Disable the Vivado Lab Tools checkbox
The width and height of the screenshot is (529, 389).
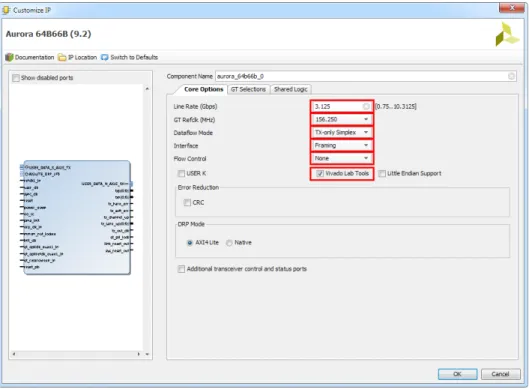click(320, 173)
